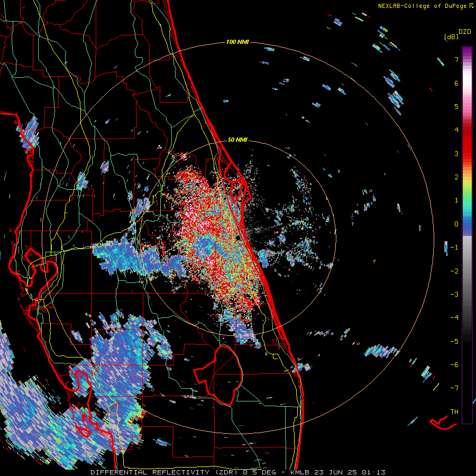
Task: Click the -3 dB tick label on the scale
Action: [x=454, y=294]
